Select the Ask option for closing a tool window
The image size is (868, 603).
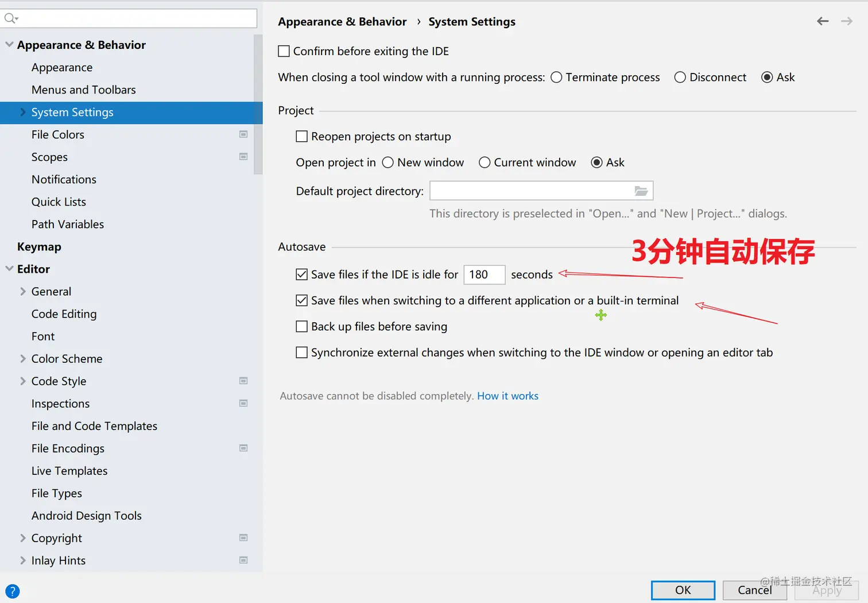point(767,77)
